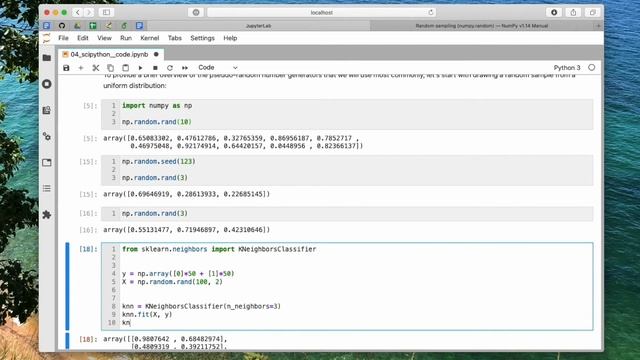Click the localhost address bar
Image resolution: width=640 pixels, height=360 pixels.
point(322,13)
